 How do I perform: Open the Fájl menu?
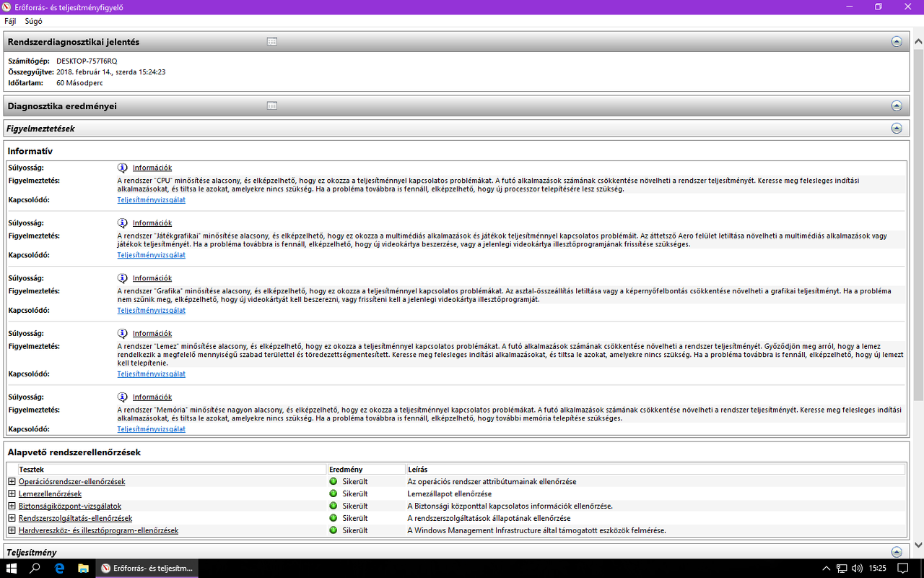(10, 21)
